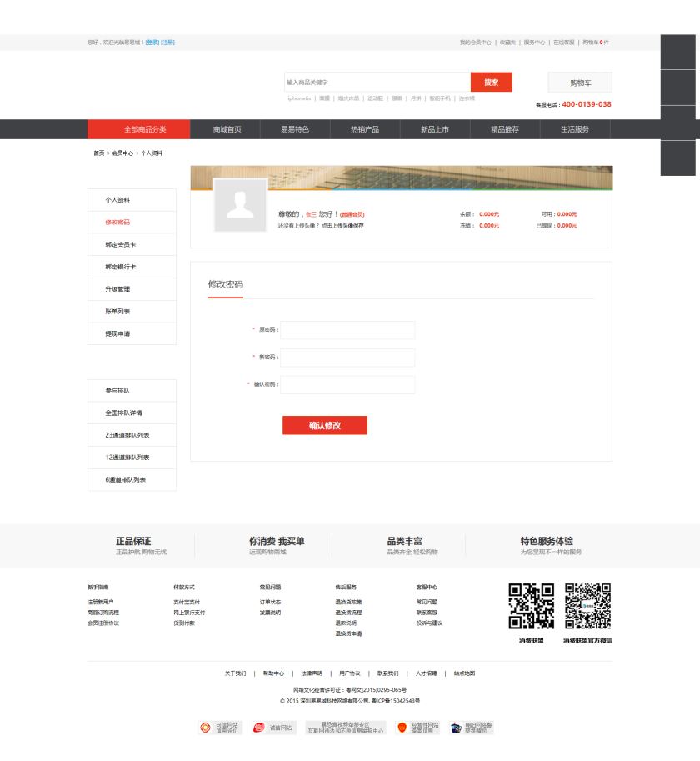Open 法律声明 in bottom links

[312, 673]
